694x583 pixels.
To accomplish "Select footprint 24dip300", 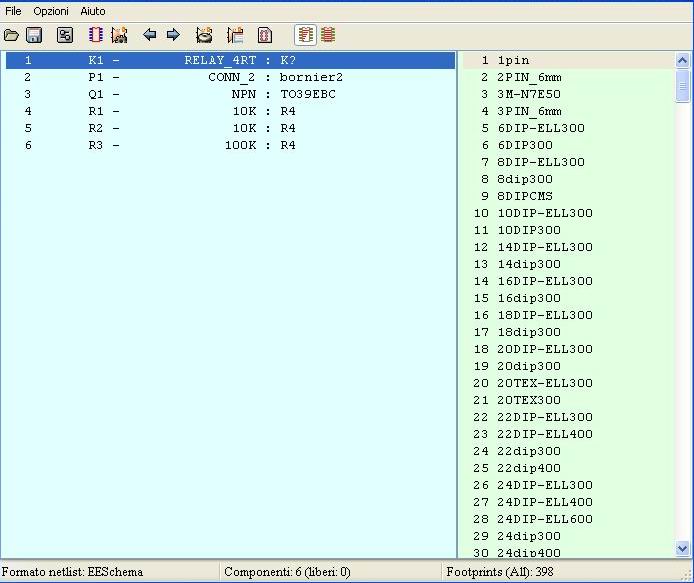I will [x=569, y=536].
